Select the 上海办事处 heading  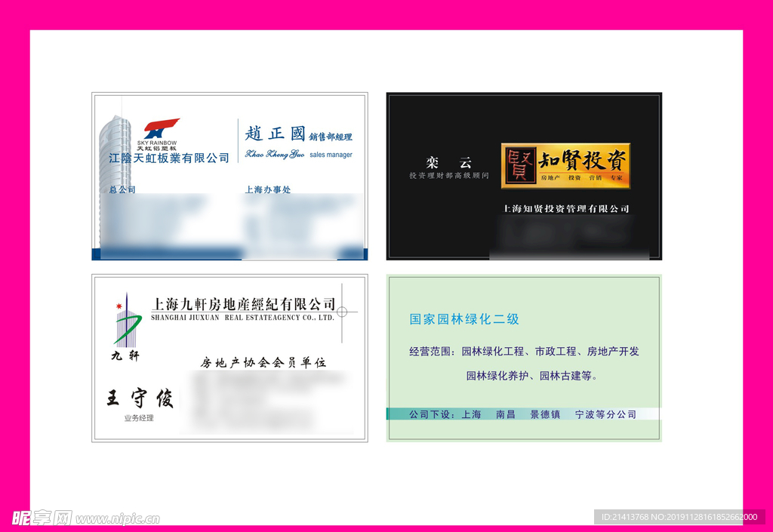(x=267, y=190)
